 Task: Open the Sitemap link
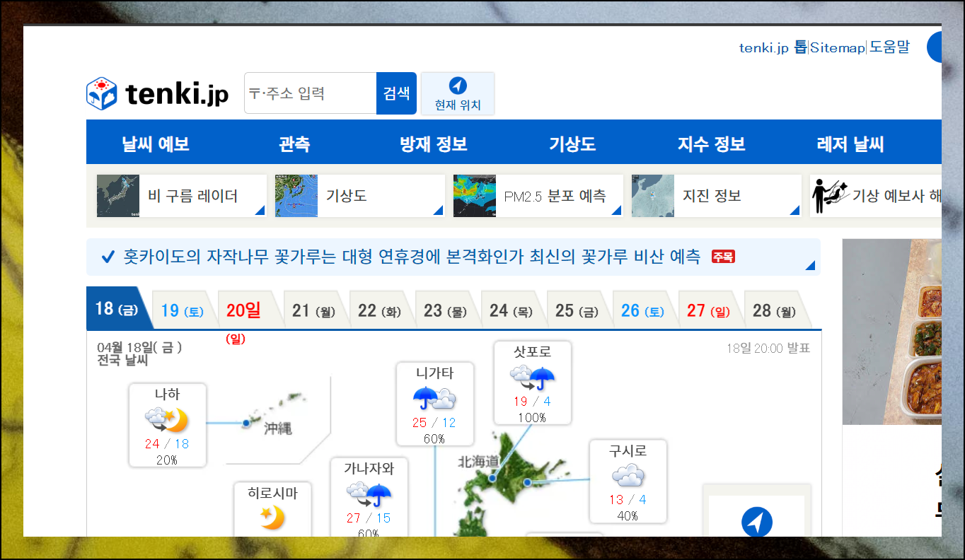point(838,48)
